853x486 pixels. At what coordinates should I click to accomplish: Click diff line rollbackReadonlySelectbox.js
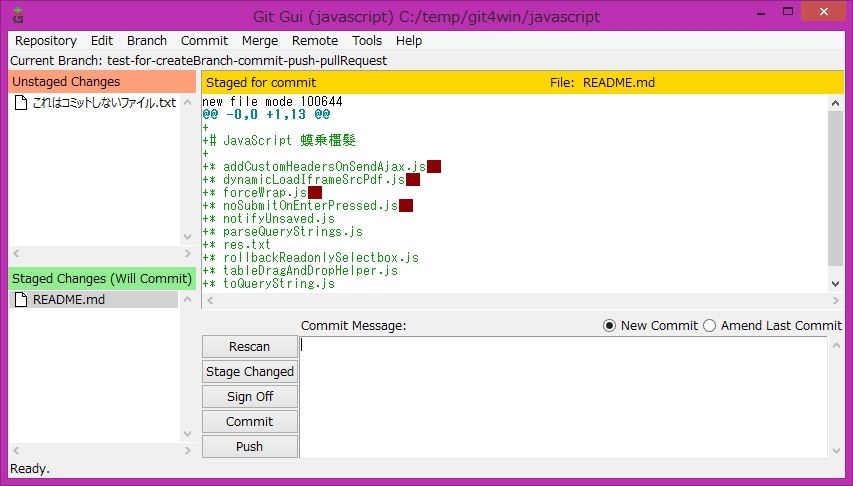[311, 258]
